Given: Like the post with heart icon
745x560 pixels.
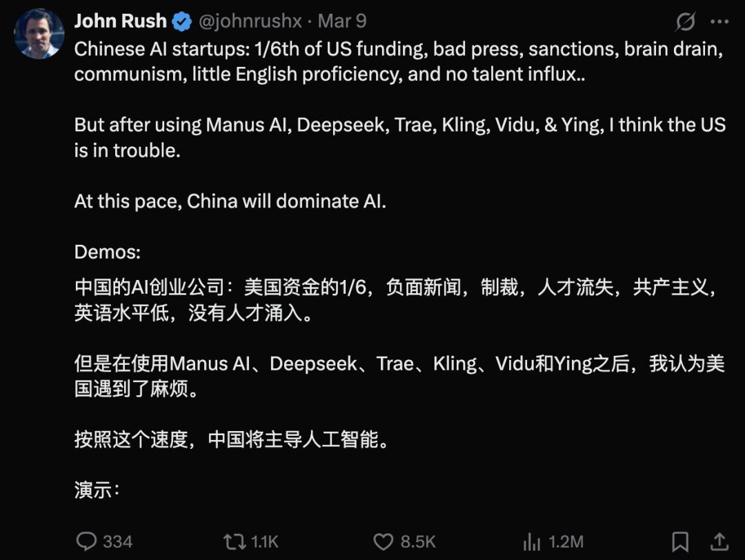Looking at the screenshot, I should [x=383, y=541].
